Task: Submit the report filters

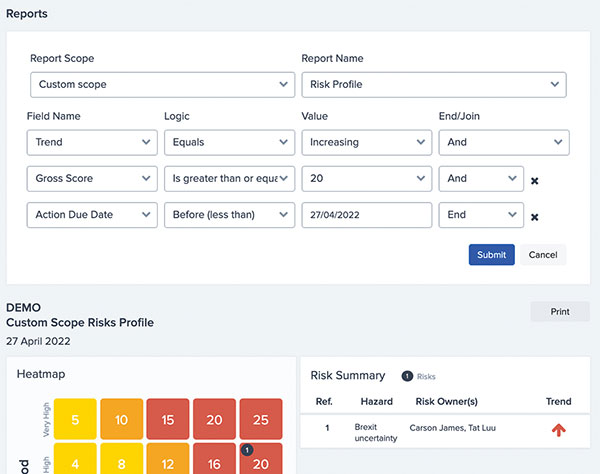Action: tap(492, 255)
